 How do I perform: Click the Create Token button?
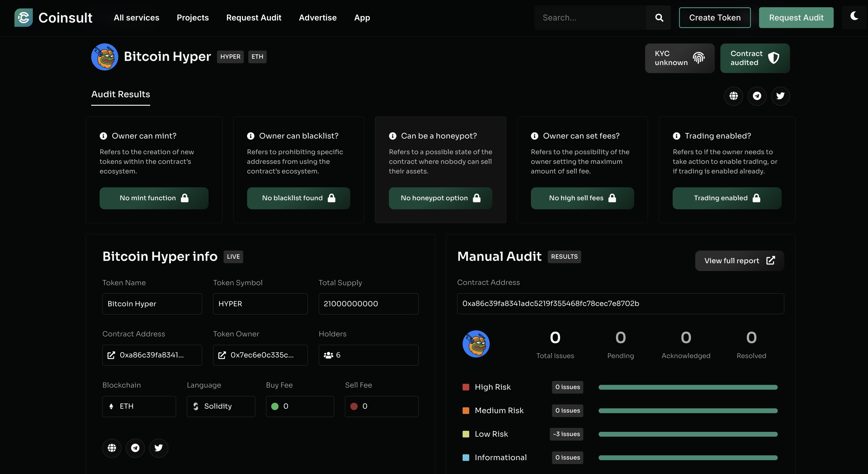coord(715,17)
